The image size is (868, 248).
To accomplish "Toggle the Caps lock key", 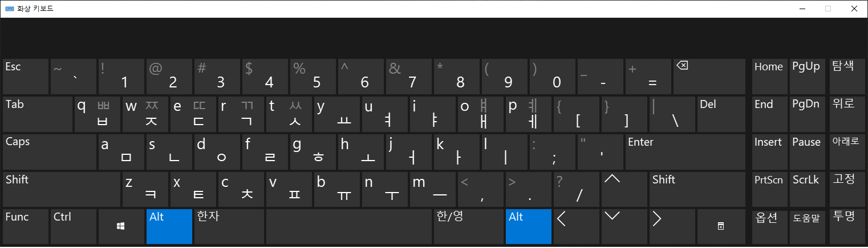I will coord(49,152).
